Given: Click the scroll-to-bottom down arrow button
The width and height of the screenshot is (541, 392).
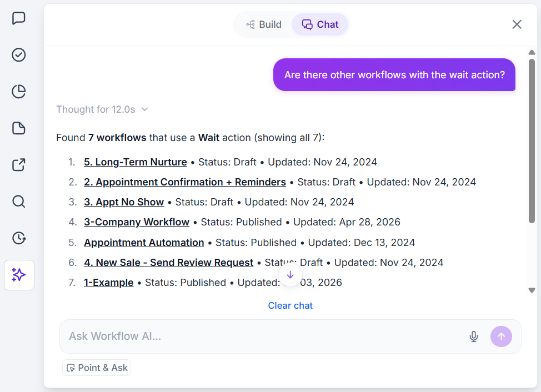Looking at the screenshot, I should coord(290,275).
